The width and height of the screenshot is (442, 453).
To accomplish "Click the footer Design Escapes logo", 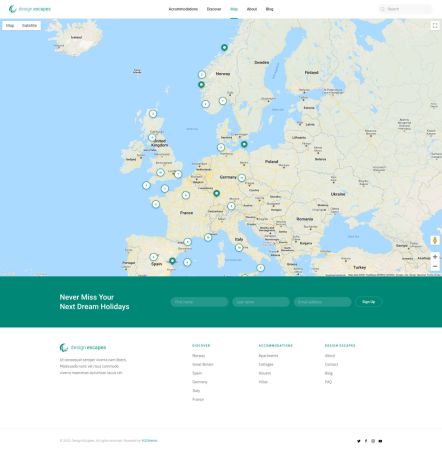I will click(x=83, y=347).
